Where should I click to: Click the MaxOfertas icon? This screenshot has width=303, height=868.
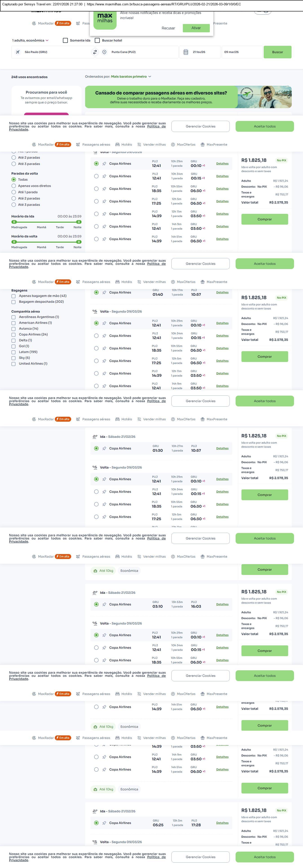point(173,145)
